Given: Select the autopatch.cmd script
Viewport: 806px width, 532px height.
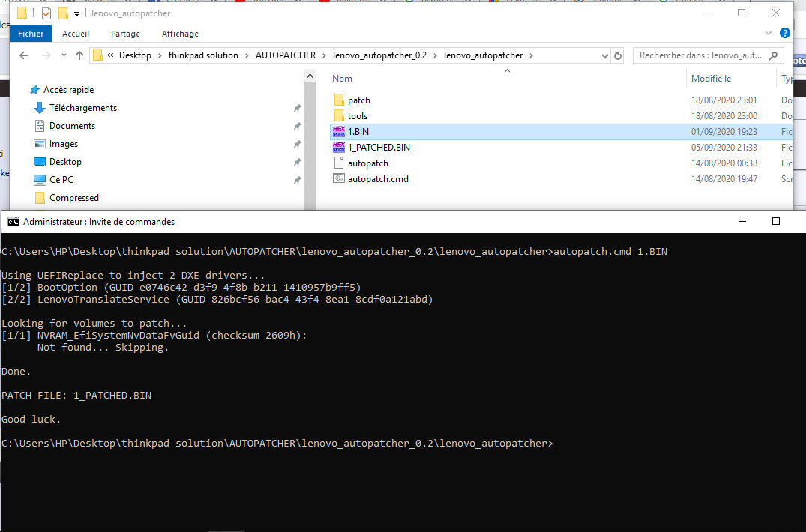Looking at the screenshot, I should coord(378,178).
